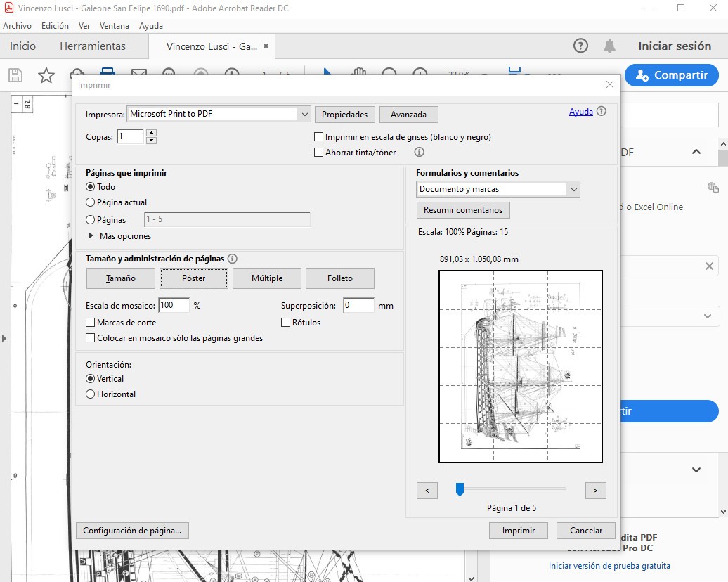Enable Imprimir en escala de grises checkbox
This screenshot has height=582, width=728.
click(319, 137)
